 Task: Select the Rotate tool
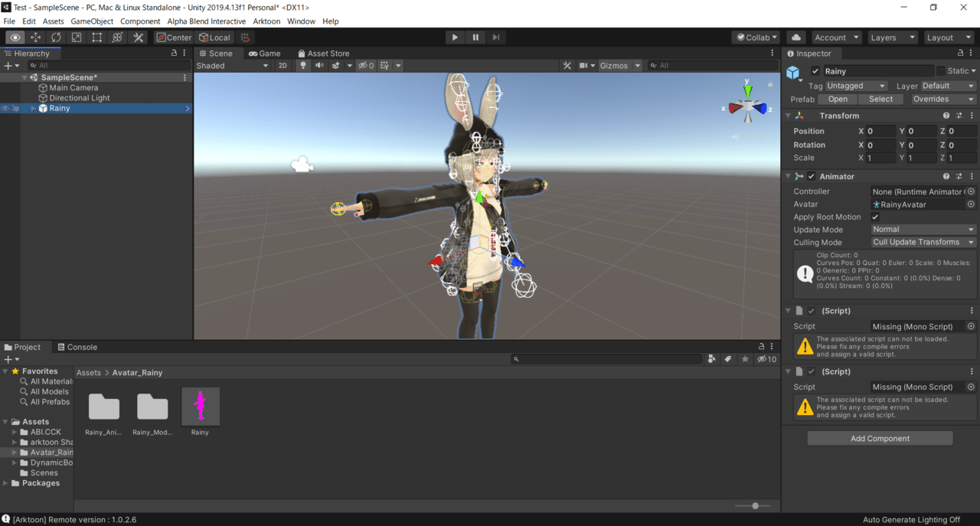click(x=57, y=38)
